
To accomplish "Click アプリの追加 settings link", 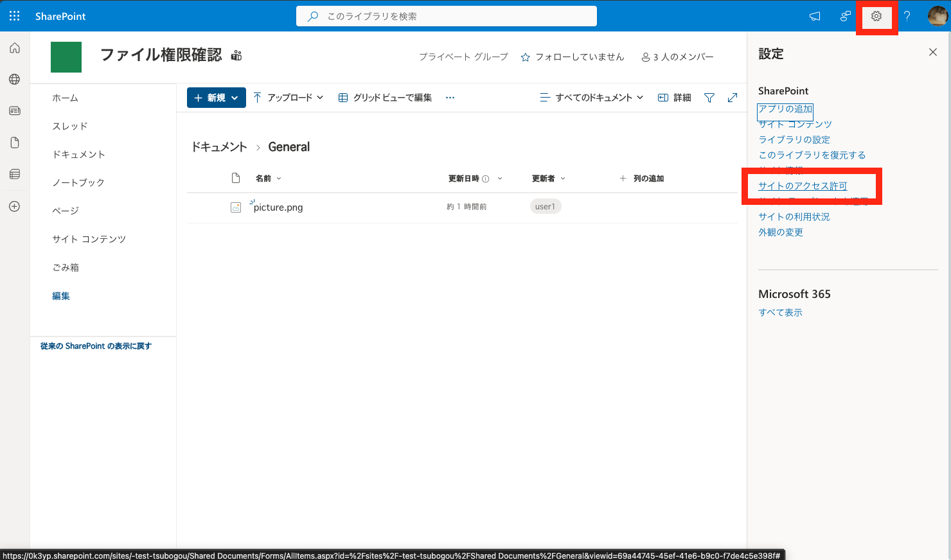I will [x=785, y=109].
